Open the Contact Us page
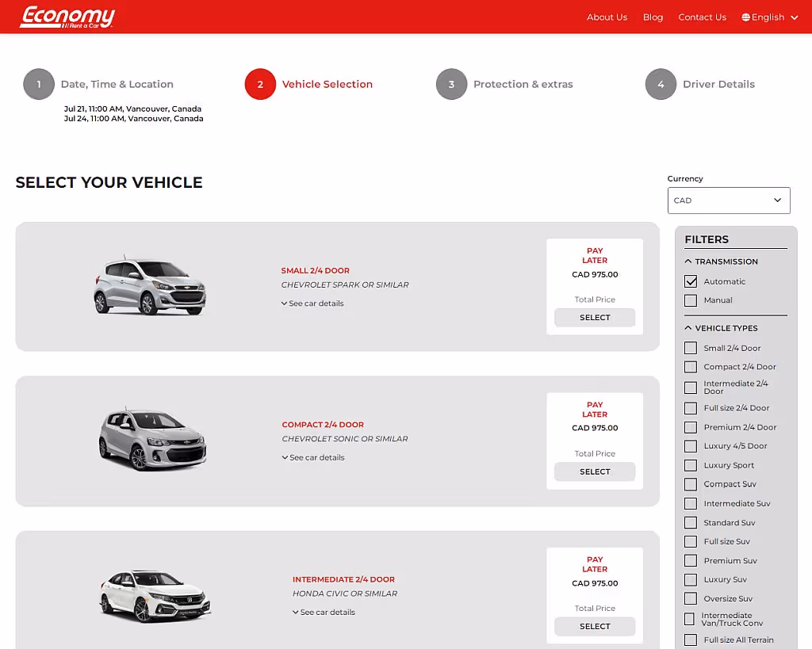 pyautogui.click(x=703, y=17)
